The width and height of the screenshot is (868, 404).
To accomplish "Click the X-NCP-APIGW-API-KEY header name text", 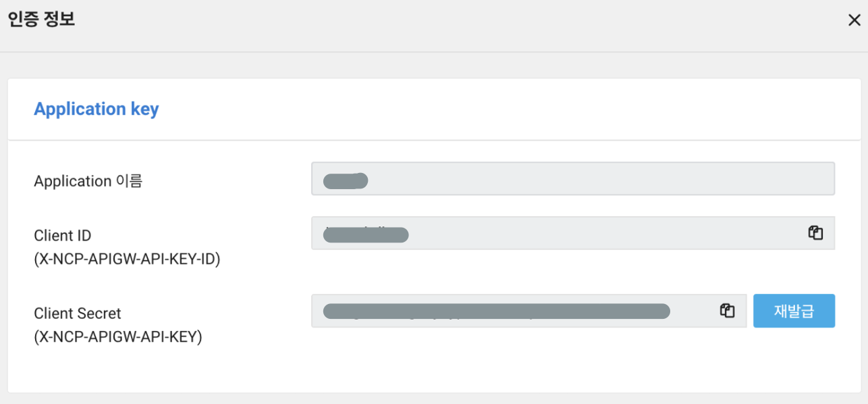I will 118,336.
